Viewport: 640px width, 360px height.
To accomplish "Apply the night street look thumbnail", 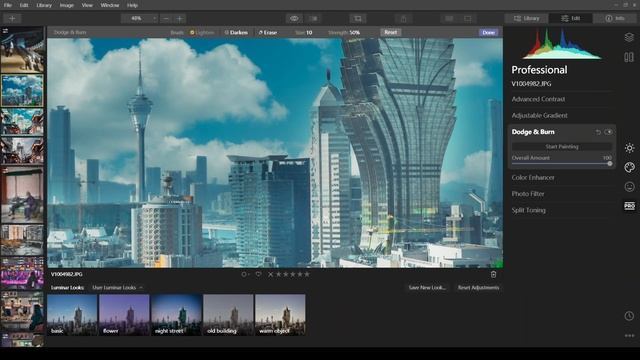I will 176,315.
